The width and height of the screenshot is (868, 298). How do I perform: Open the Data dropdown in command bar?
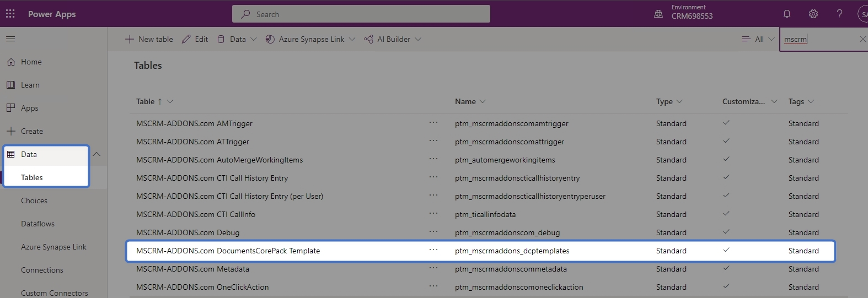237,39
